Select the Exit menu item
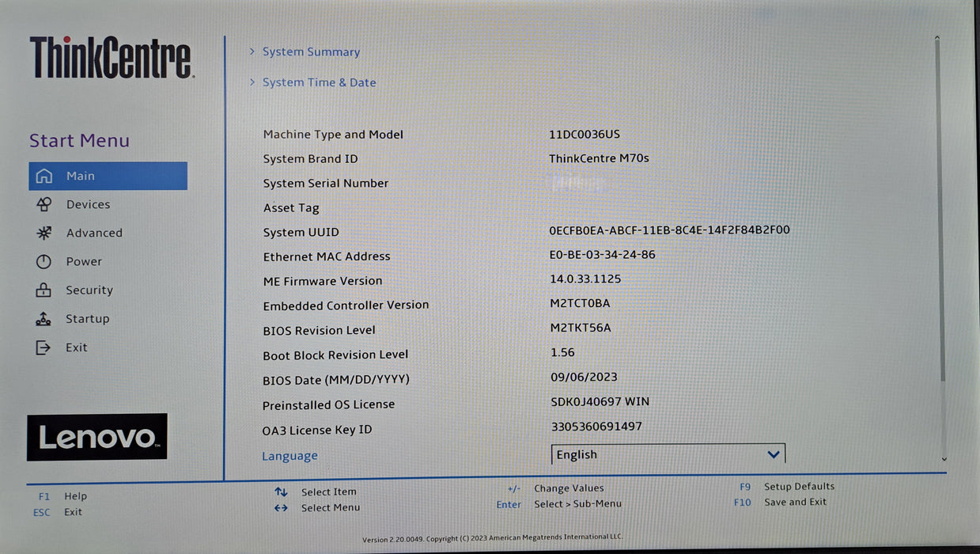Screen dimensions: 980x554 (x=77, y=347)
